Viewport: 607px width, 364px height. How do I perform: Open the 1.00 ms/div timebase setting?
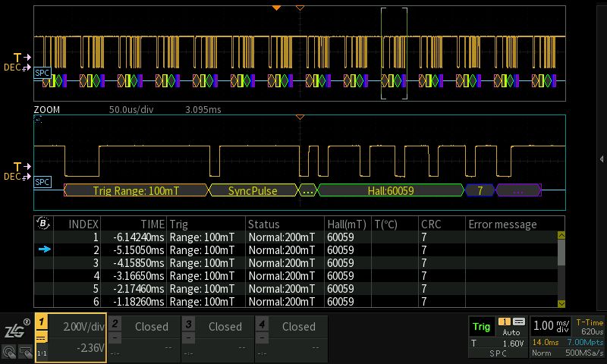pos(552,325)
